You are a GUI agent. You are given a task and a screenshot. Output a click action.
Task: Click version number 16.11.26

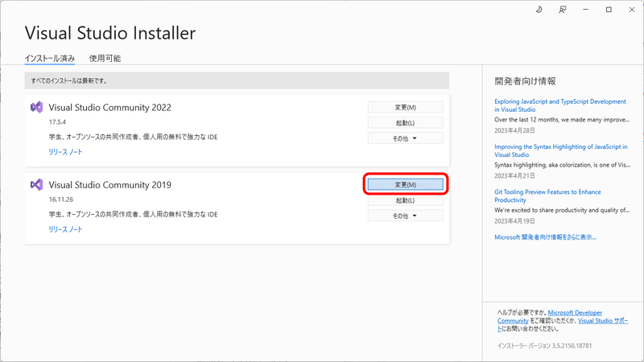(x=61, y=200)
